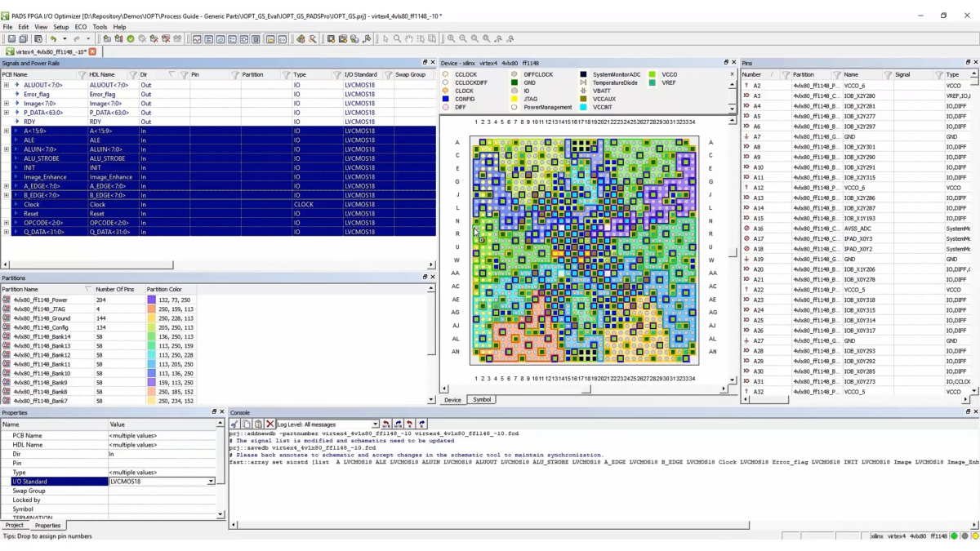Open the File menu
The height and width of the screenshot is (551, 980).
[x=7, y=27]
